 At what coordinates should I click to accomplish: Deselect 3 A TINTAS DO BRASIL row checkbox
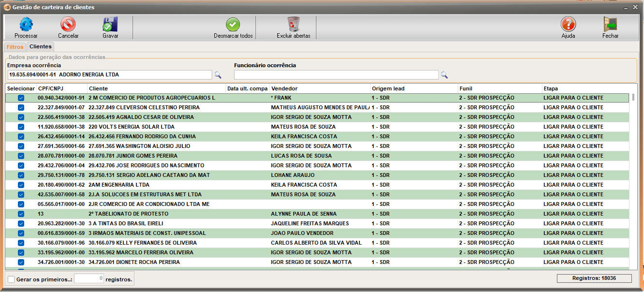tap(21, 223)
